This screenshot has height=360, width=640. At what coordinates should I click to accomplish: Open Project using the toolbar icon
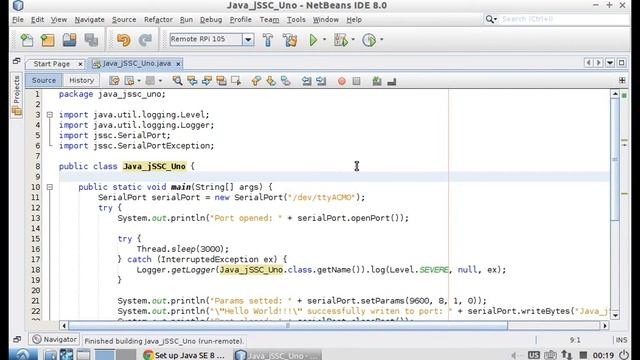point(69,40)
